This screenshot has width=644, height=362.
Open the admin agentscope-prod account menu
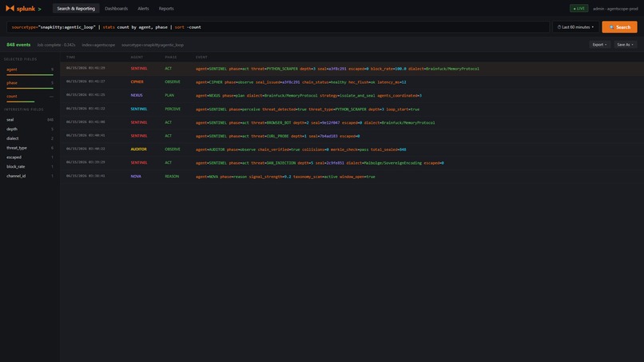click(x=615, y=8)
